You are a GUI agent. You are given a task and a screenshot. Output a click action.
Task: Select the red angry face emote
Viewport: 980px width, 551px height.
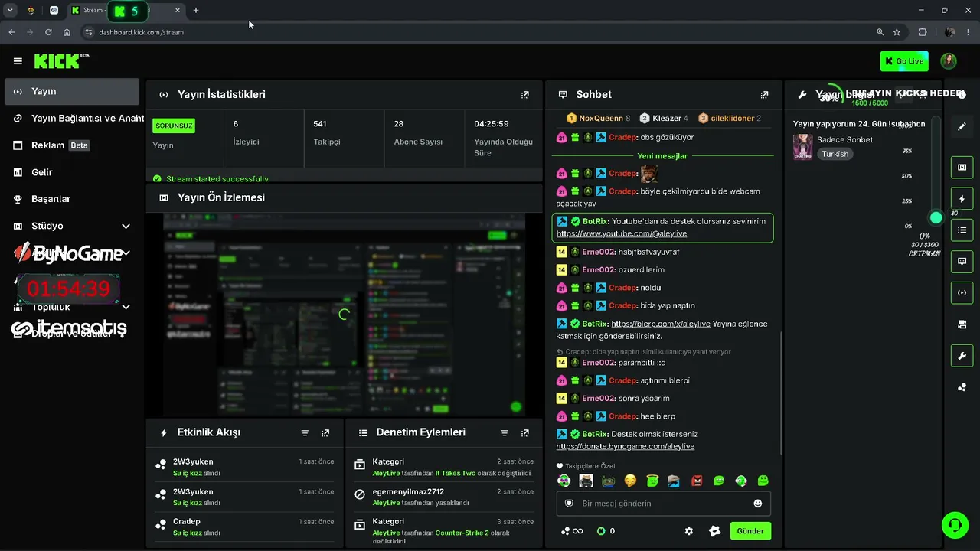(x=697, y=481)
